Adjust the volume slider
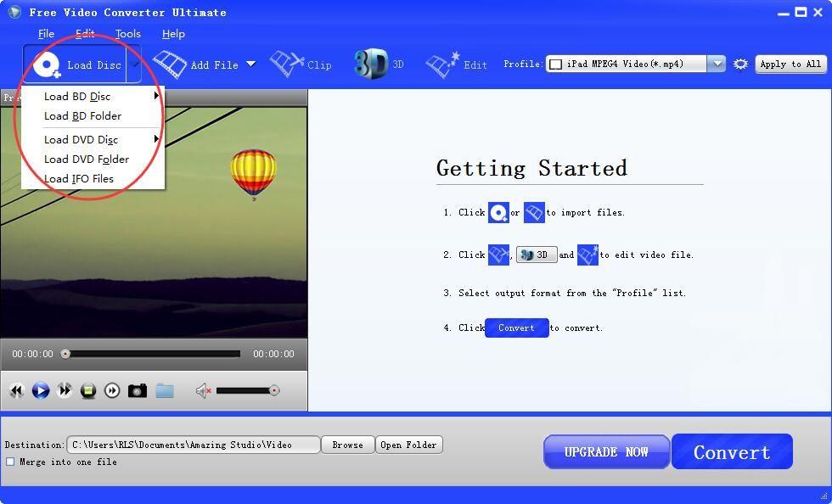This screenshot has height=504, width=832. pos(246,390)
